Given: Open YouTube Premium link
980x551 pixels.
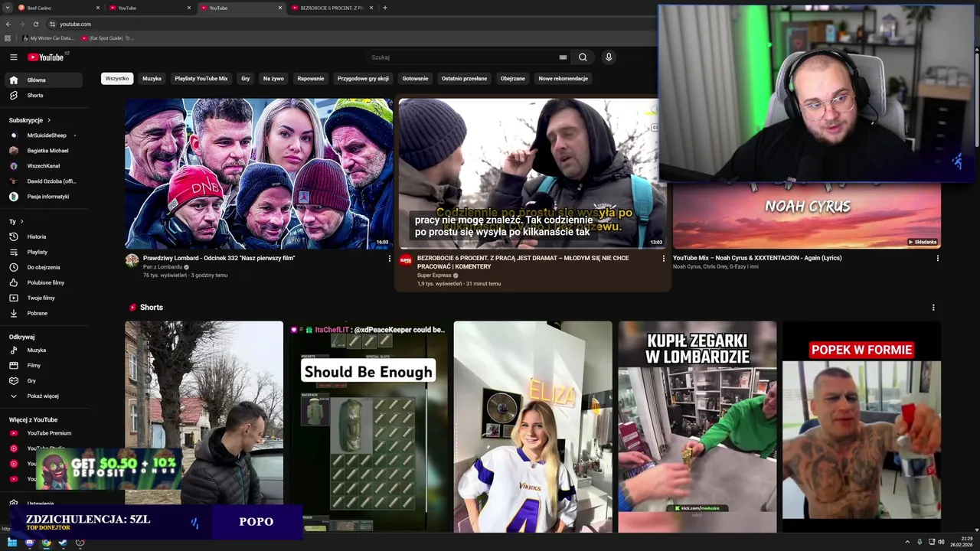Looking at the screenshot, I should click(x=45, y=433).
